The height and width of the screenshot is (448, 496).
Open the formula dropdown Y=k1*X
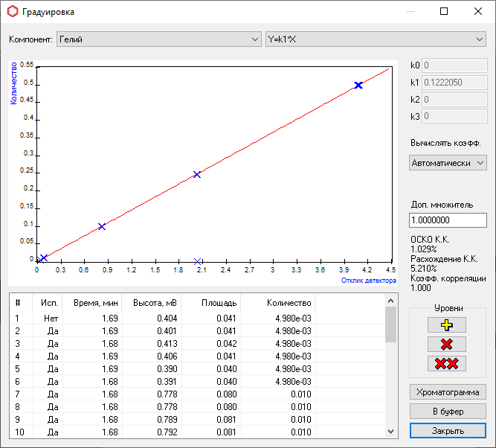pos(375,39)
